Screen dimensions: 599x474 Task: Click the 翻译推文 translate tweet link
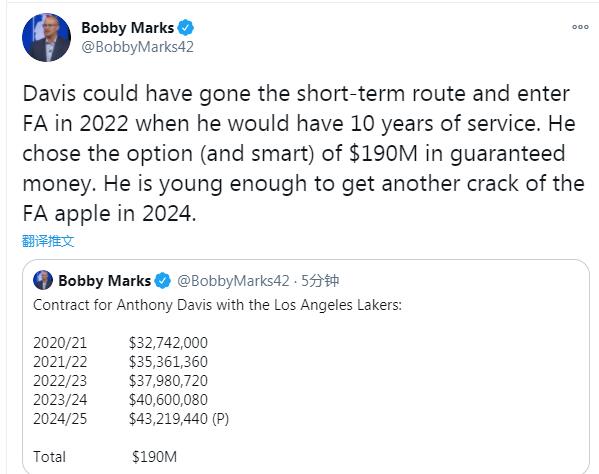pos(48,241)
